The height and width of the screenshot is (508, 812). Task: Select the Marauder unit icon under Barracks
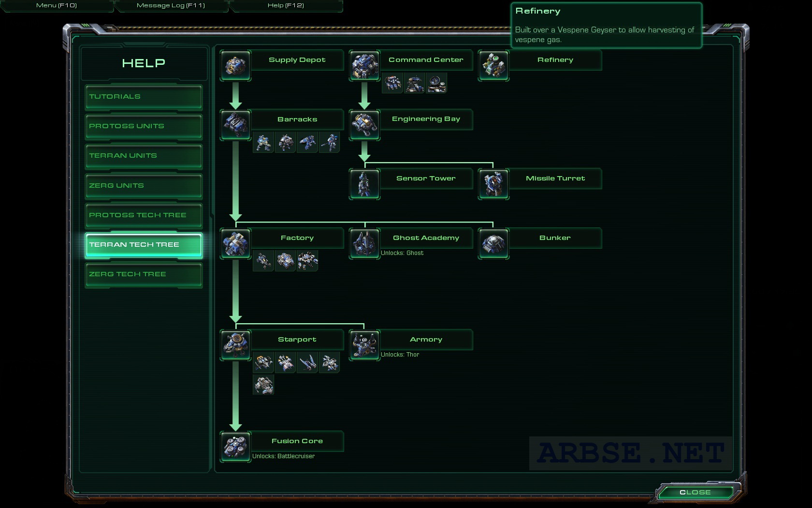click(285, 143)
